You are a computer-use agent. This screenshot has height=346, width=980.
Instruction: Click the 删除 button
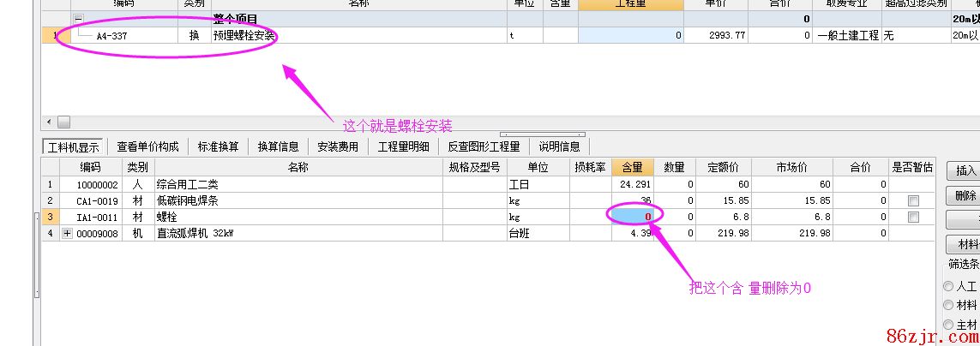[965, 195]
